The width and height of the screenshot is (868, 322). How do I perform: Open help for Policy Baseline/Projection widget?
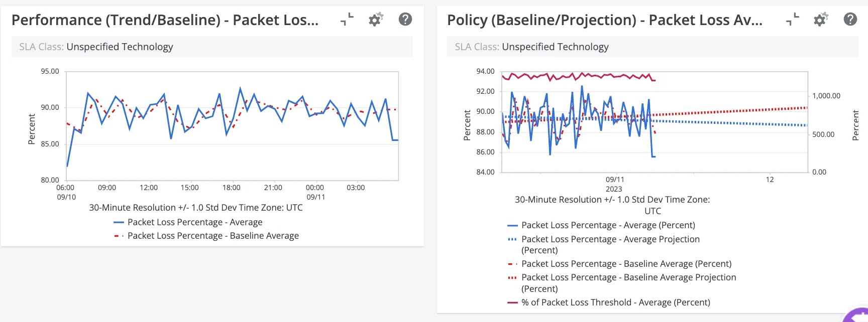click(x=850, y=20)
